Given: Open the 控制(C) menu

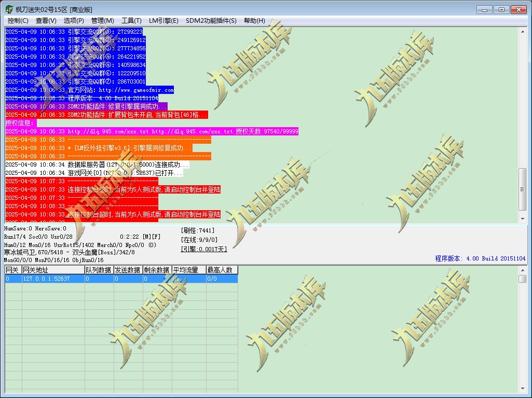Looking at the screenshot, I should [x=18, y=21].
